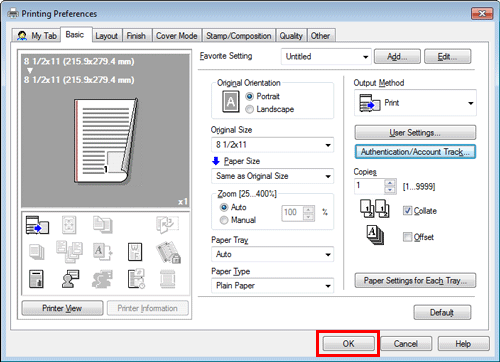Viewport: 500px width, 362px height.
Task: Click the dimmed scattered multiple sheets icon
Action: click(x=69, y=252)
